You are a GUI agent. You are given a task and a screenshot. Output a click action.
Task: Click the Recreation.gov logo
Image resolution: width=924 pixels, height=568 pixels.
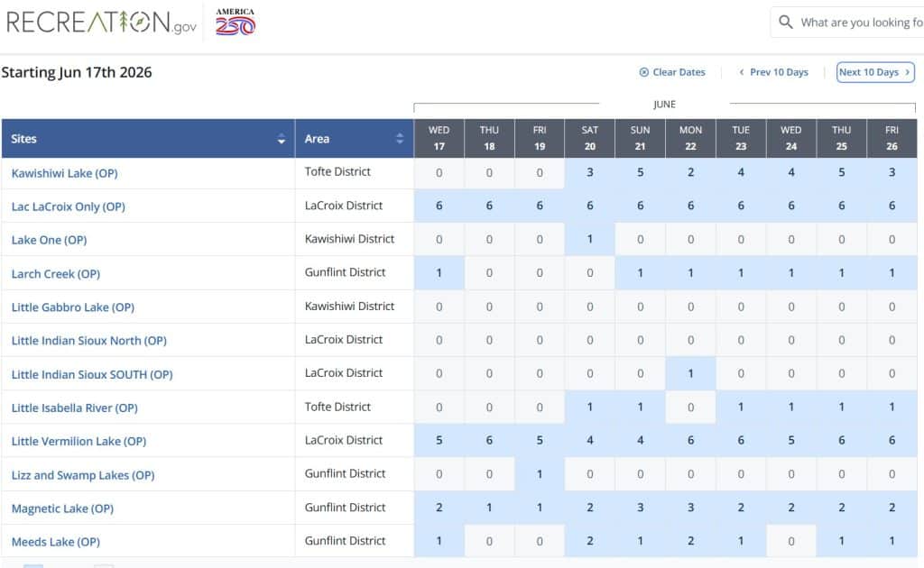point(101,23)
